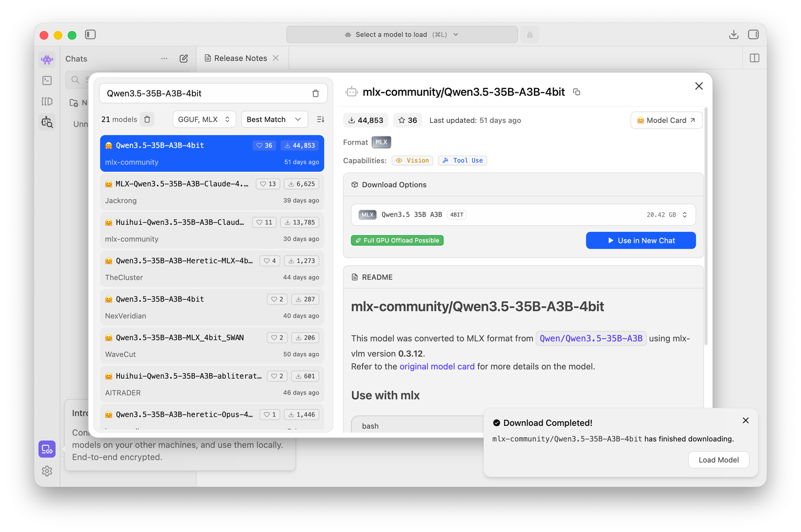Open the Model Card link
This screenshot has height=532, width=801.
coord(666,120)
